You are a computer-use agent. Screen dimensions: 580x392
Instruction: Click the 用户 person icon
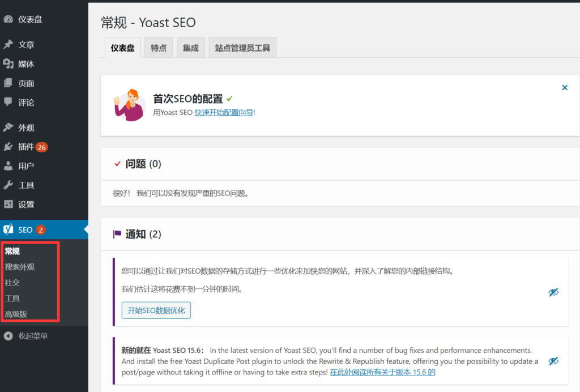tap(8, 165)
